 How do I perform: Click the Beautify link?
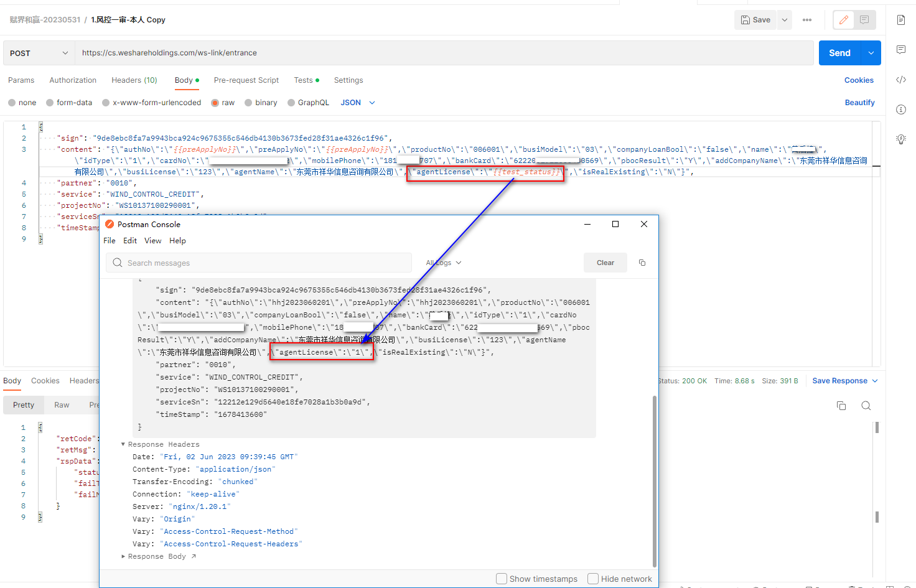[859, 103]
